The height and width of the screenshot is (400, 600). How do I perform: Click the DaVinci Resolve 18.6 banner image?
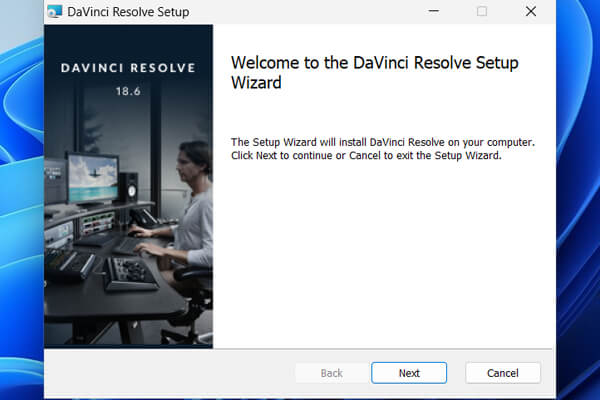tap(129, 186)
